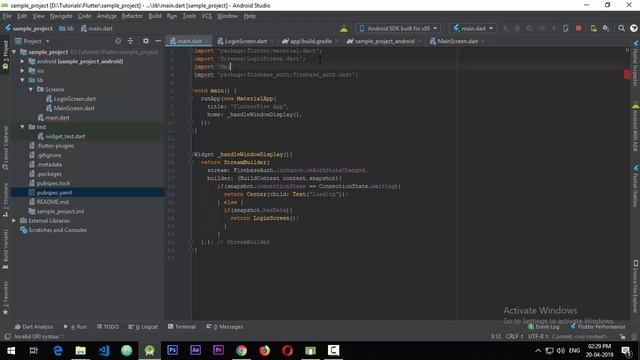Open the File menu
The height and width of the screenshot is (360, 640).
click(x=7, y=16)
